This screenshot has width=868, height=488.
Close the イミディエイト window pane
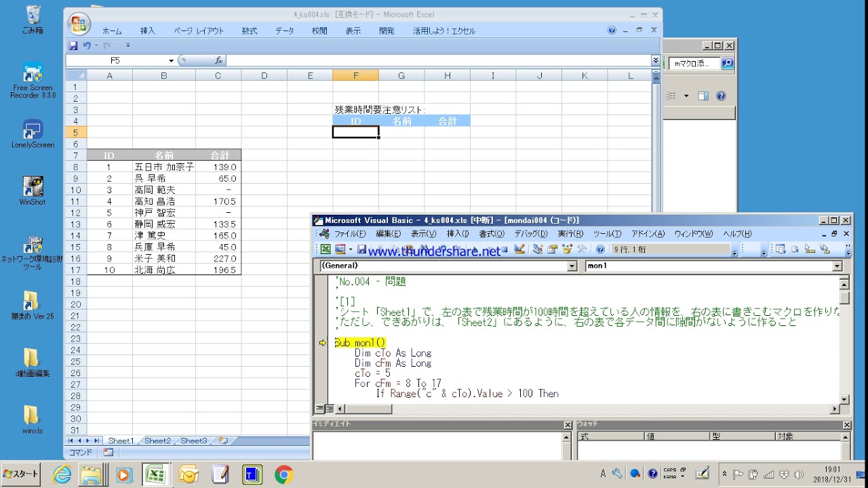coord(568,425)
